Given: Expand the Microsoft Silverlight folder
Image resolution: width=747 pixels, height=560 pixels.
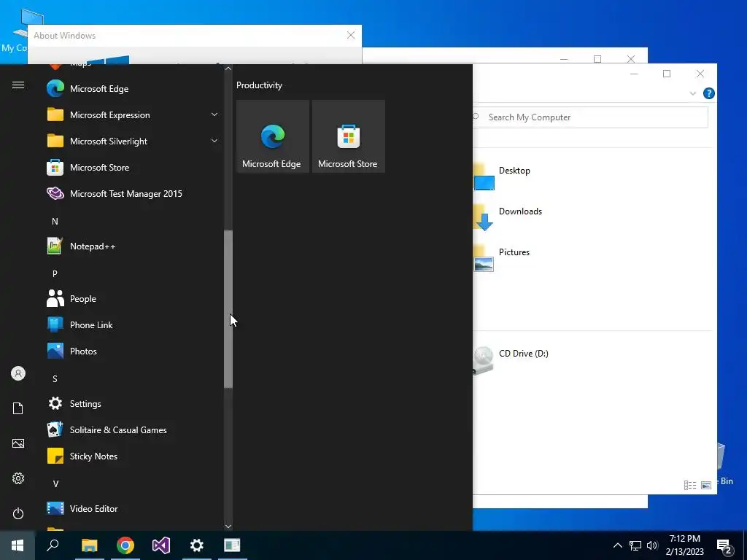Looking at the screenshot, I should tap(132, 141).
